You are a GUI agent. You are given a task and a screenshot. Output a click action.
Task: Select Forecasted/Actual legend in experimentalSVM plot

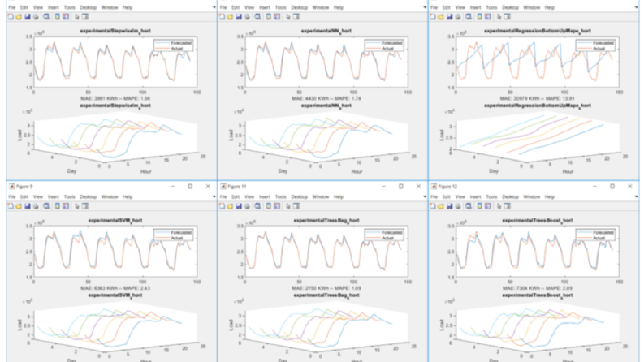click(173, 235)
